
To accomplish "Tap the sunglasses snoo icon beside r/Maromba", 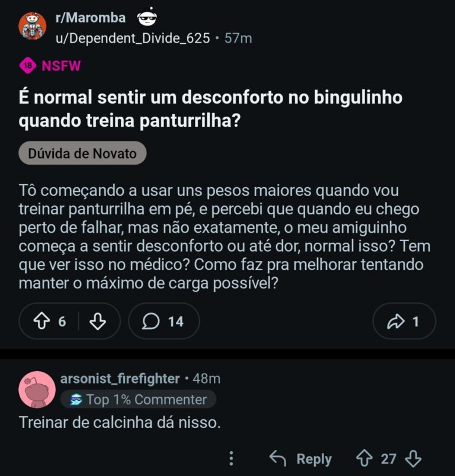I will coord(147,18).
